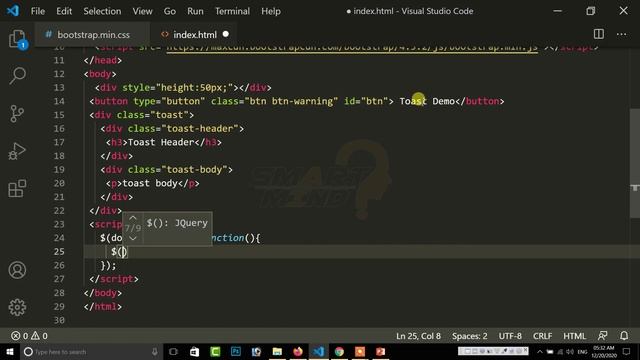Open the Windows Start menu

pos(9,351)
